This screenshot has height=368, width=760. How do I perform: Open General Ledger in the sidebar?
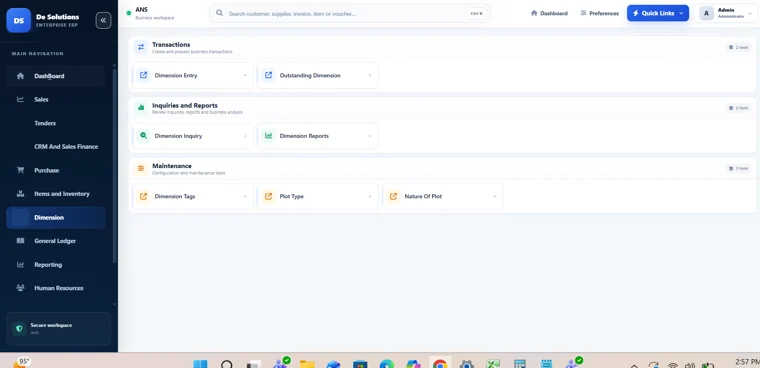click(56, 241)
